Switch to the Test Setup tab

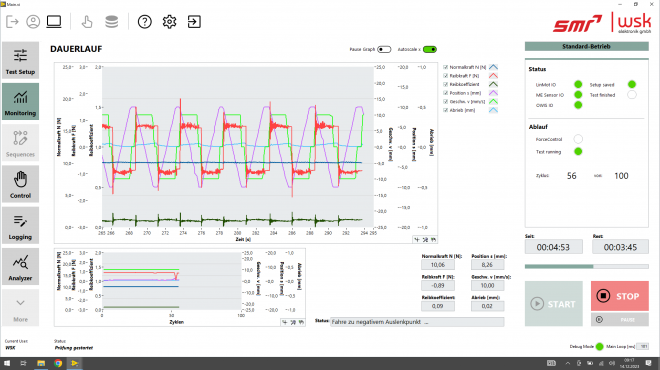pos(20,60)
